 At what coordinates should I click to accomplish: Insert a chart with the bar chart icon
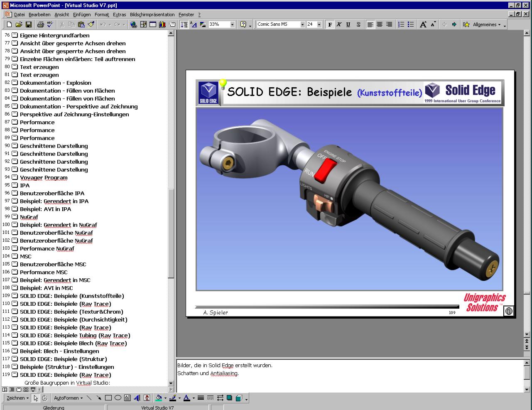[x=162, y=25]
